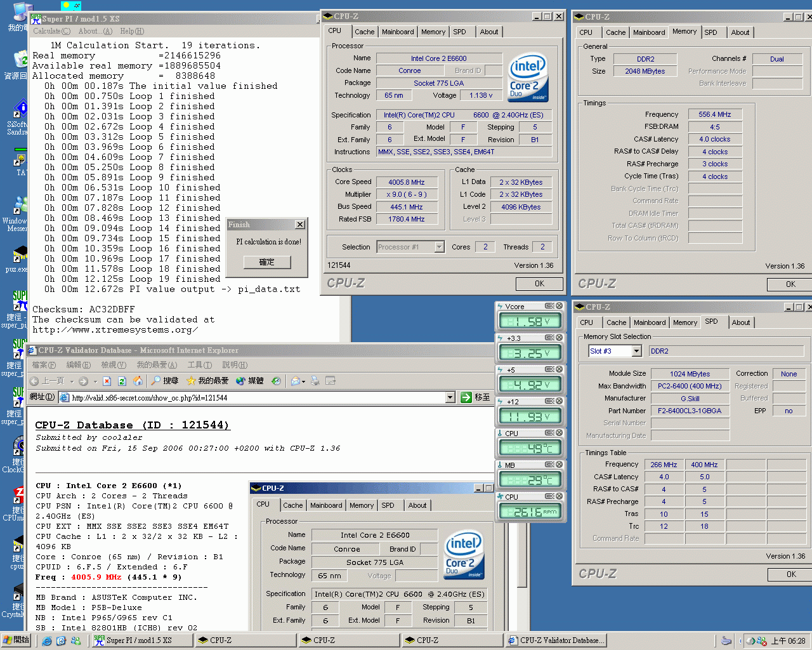Click the IE History toolbar icon

pos(276,381)
